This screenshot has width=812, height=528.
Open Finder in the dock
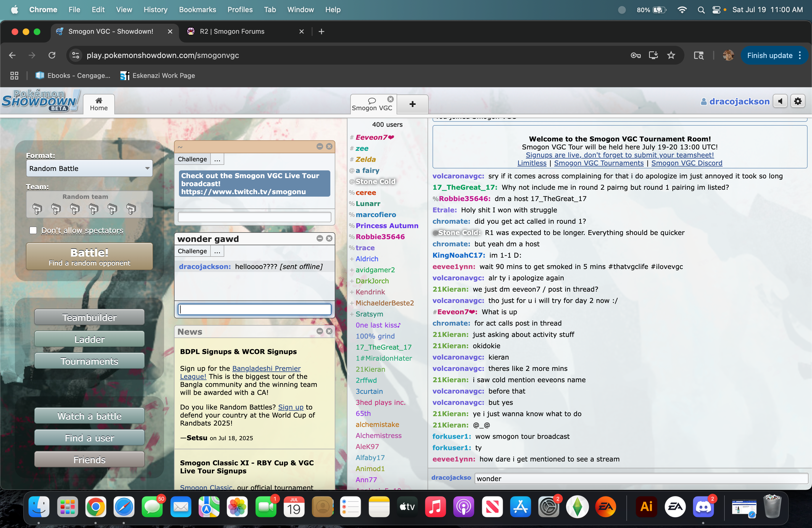(39, 507)
